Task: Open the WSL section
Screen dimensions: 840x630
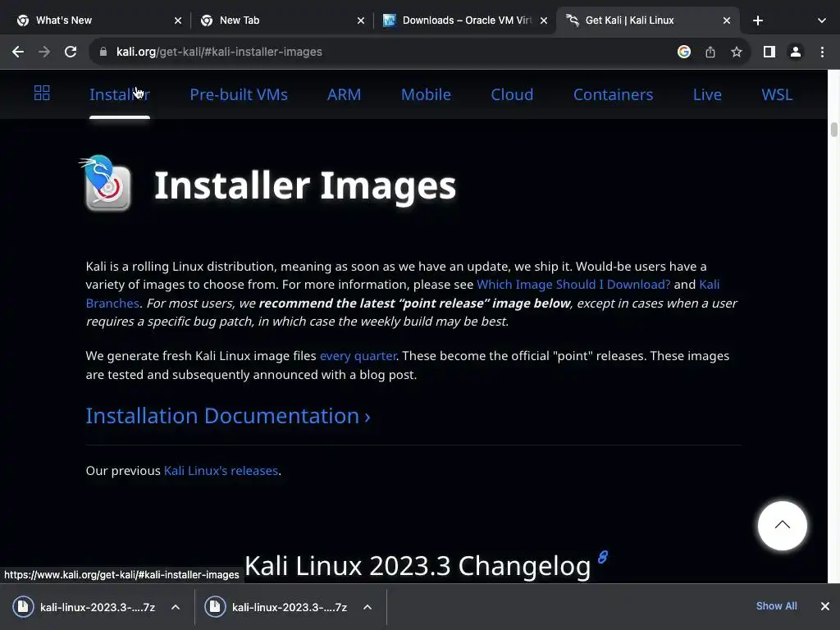Action: tap(777, 94)
